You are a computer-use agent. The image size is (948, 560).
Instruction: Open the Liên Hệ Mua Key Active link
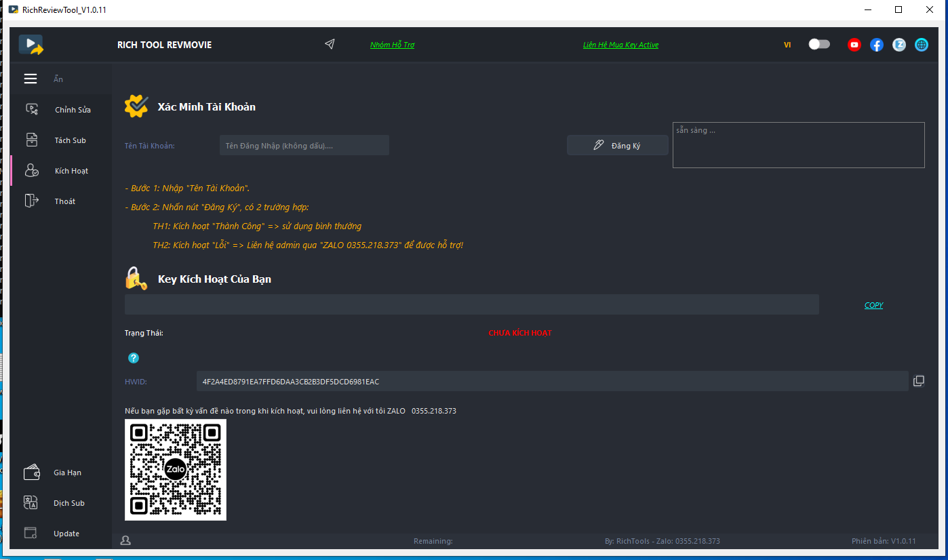tap(620, 45)
